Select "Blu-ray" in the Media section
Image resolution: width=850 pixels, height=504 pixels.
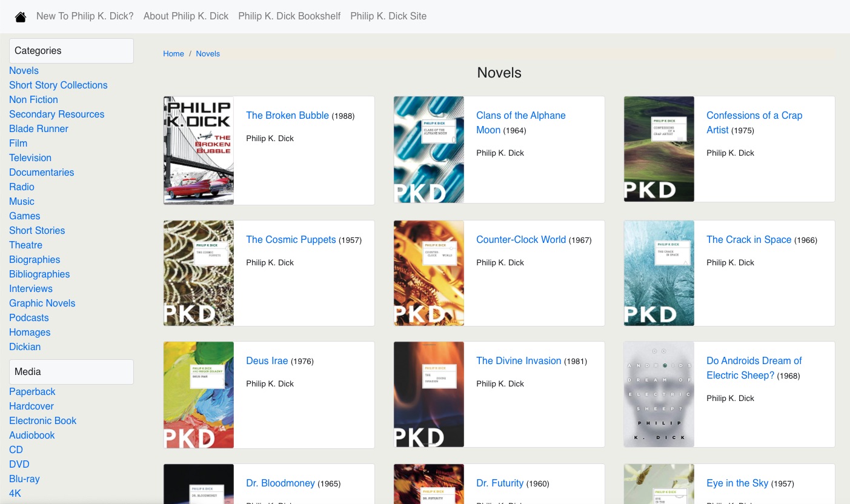24,479
